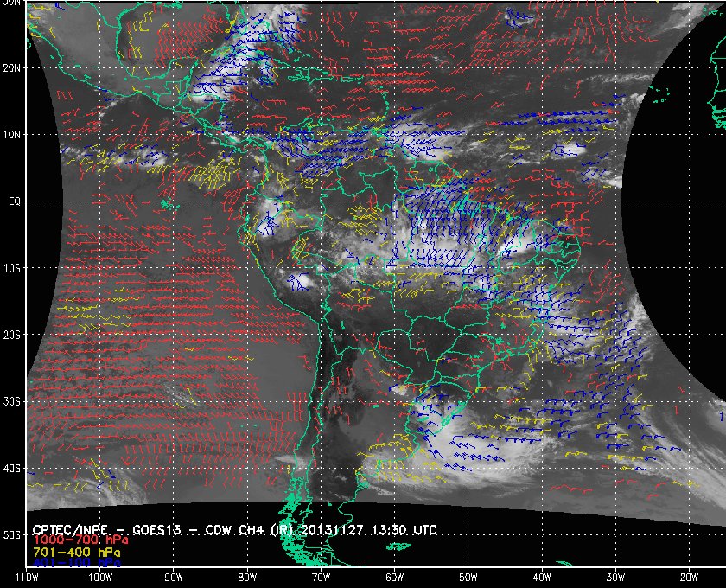This screenshot has height=588, width=726.
Task: Click the 60W longitude label
Action: (x=394, y=578)
